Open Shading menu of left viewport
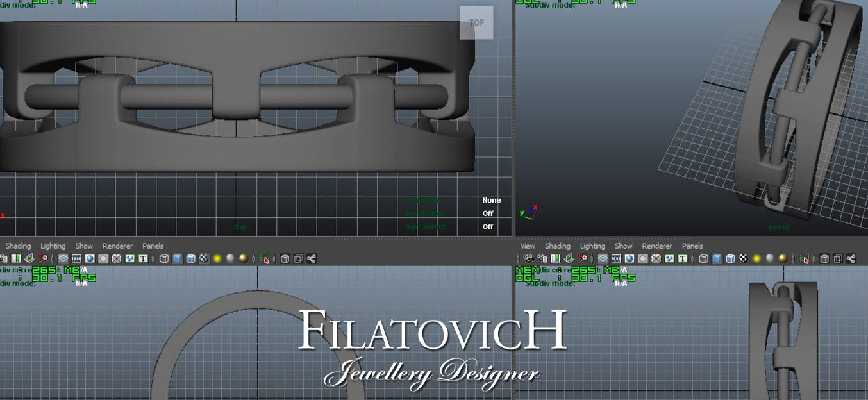 point(18,246)
